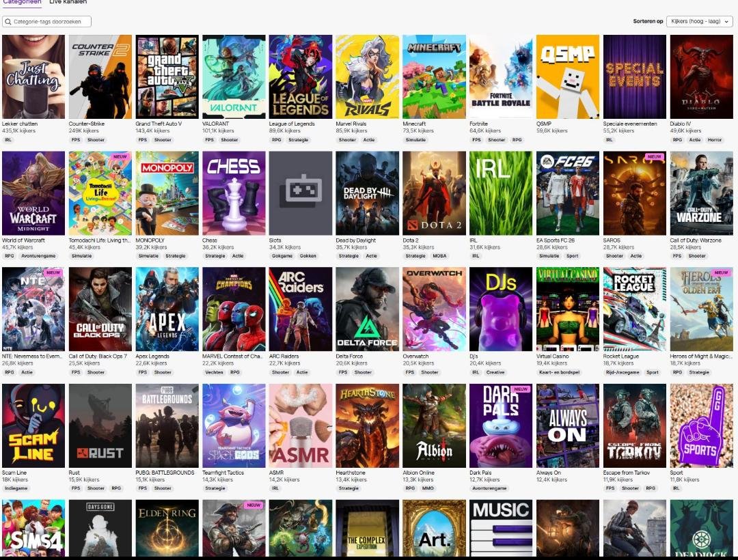Open the Albion Online cover

(x=435, y=425)
